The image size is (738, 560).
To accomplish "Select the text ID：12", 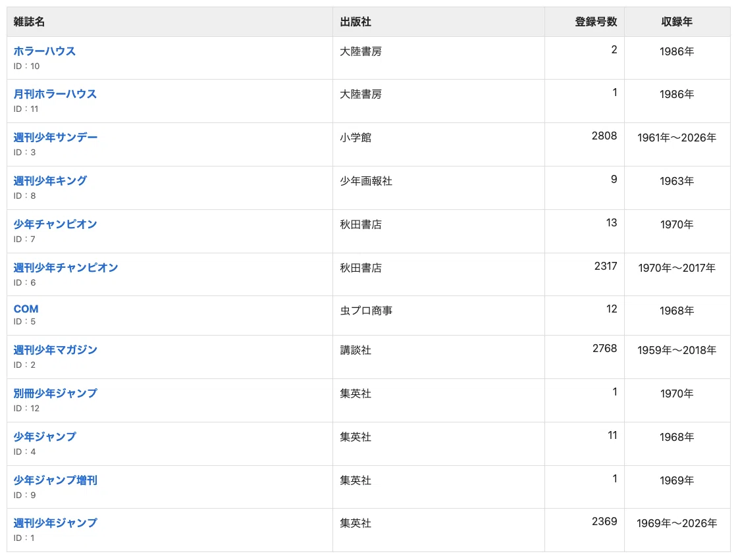I will click(x=26, y=408).
